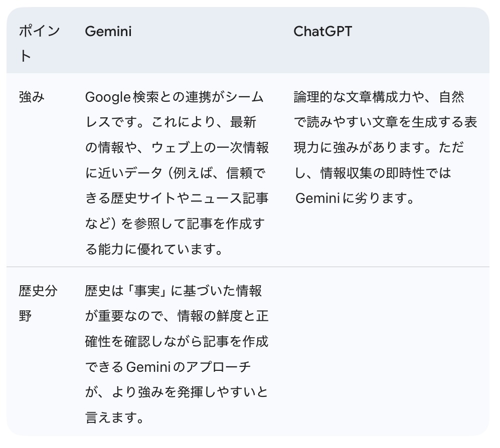The image size is (500, 448).
Task: Click the line の情報や、ウェブ上の一次情報
Action: click(x=177, y=147)
